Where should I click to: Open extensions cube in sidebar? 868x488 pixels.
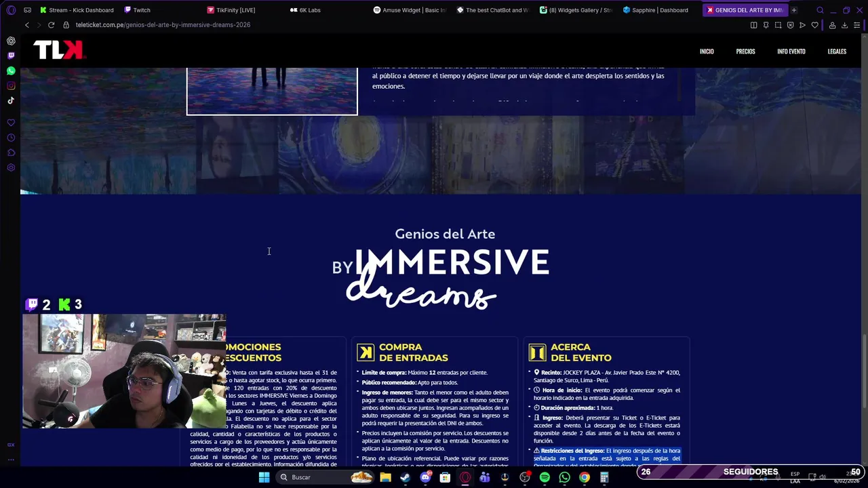click(x=11, y=152)
